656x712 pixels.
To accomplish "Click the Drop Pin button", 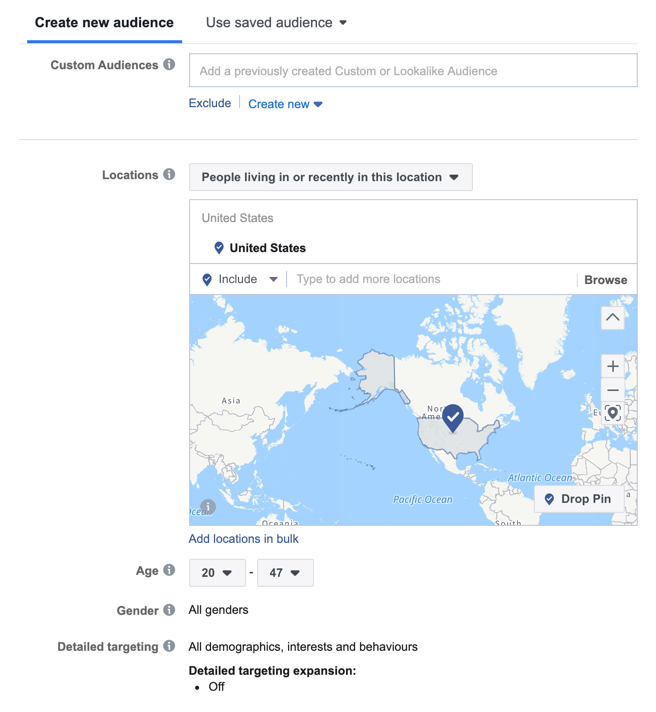I will 577,499.
